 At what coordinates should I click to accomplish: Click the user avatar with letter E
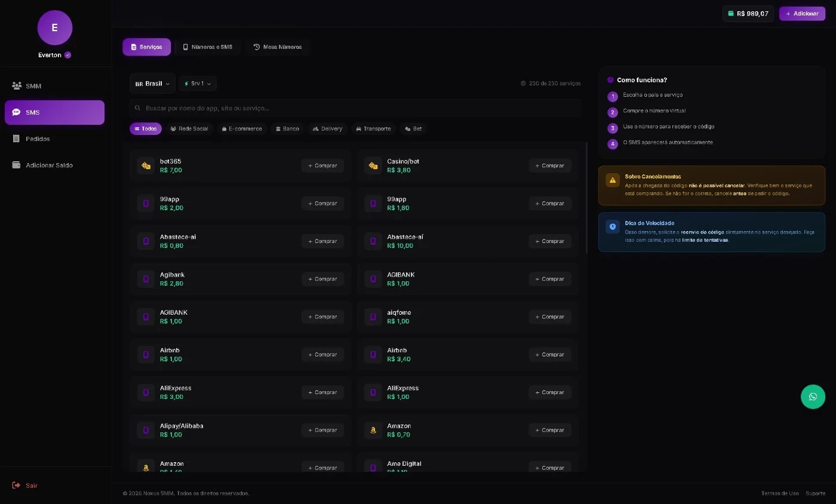55,27
